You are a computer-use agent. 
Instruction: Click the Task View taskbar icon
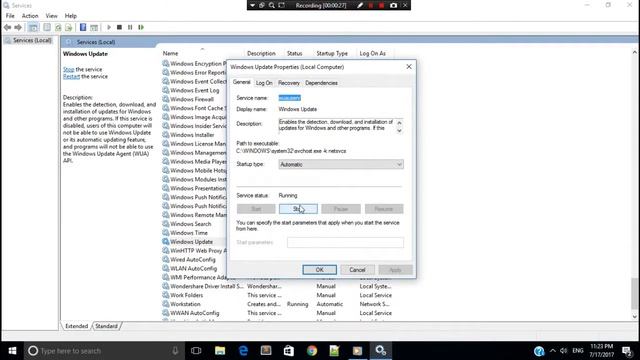(x=196, y=351)
